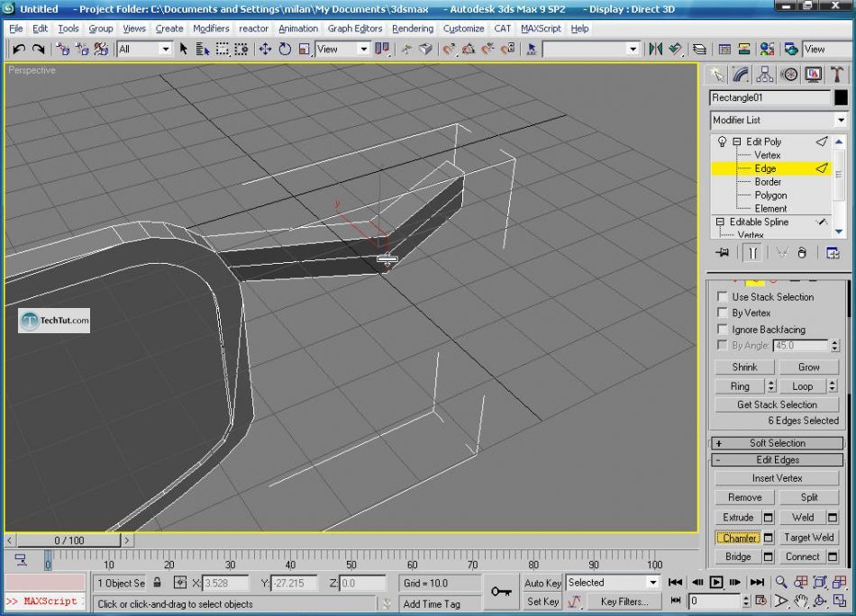
Task: Click the Undo arrow icon
Action: [17, 50]
